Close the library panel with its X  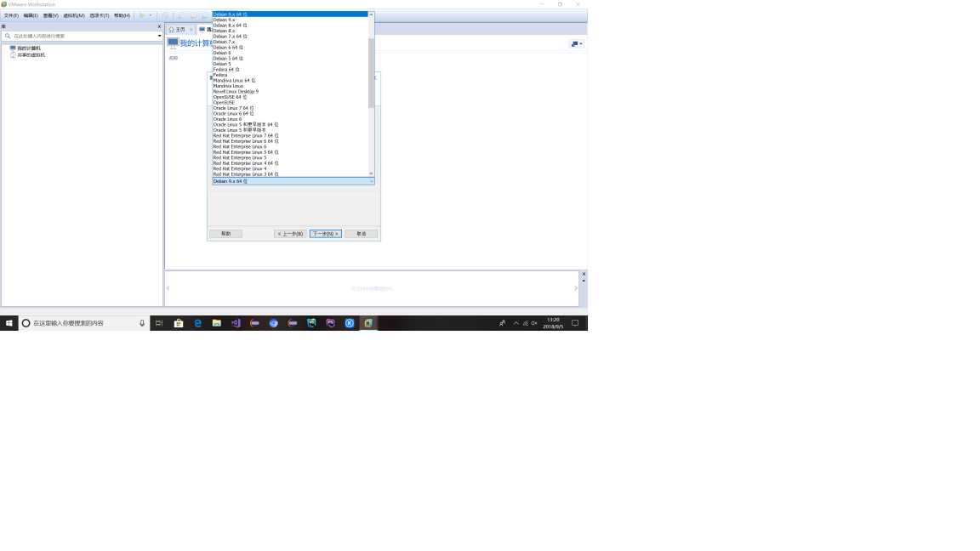[x=159, y=26]
